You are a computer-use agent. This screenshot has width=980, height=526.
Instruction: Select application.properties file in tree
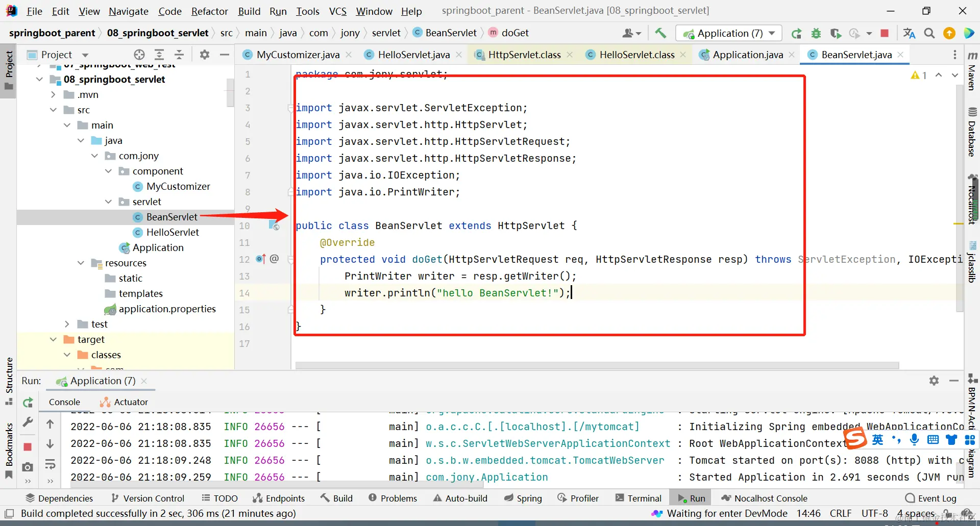[x=167, y=309]
